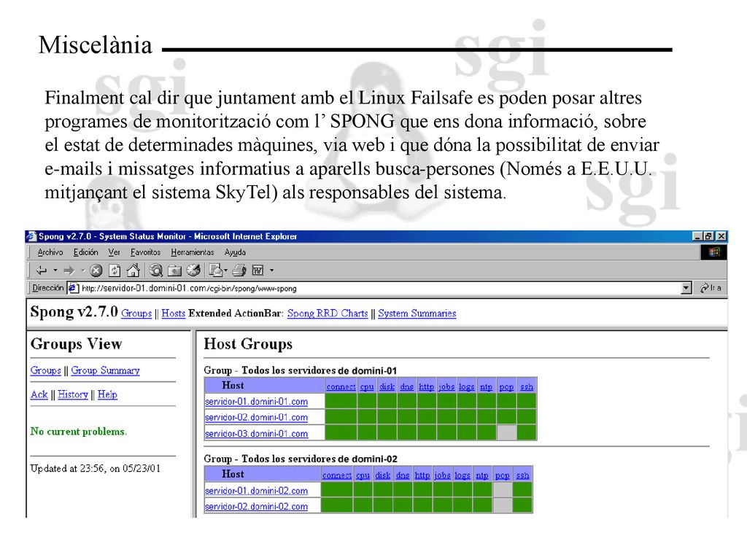Open the System Summaries link
This screenshot has width=747, height=560.
pos(417,314)
